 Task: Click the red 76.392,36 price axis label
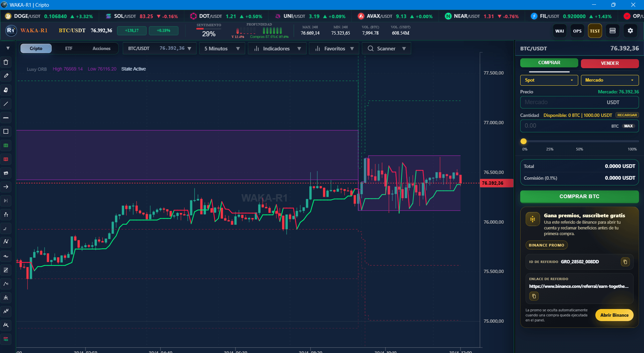[x=496, y=183]
